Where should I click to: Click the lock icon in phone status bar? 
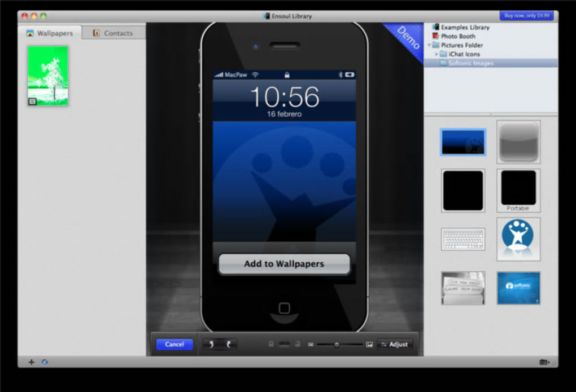(287, 75)
